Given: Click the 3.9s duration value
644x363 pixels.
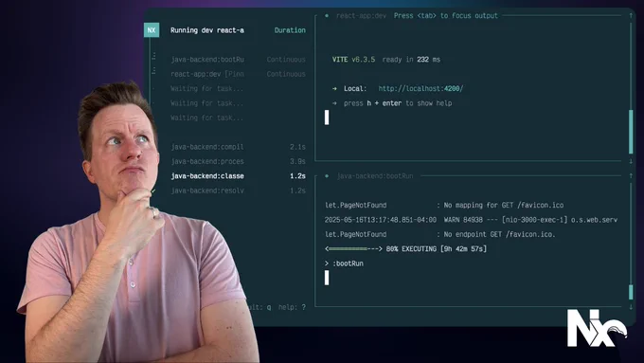Looking at the screenshot, I should (x=297, y=161).
